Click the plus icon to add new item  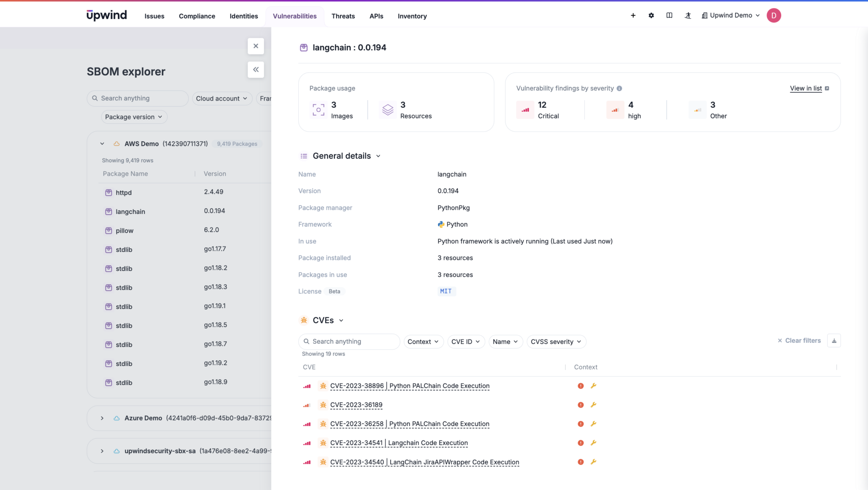pos(633,15)
